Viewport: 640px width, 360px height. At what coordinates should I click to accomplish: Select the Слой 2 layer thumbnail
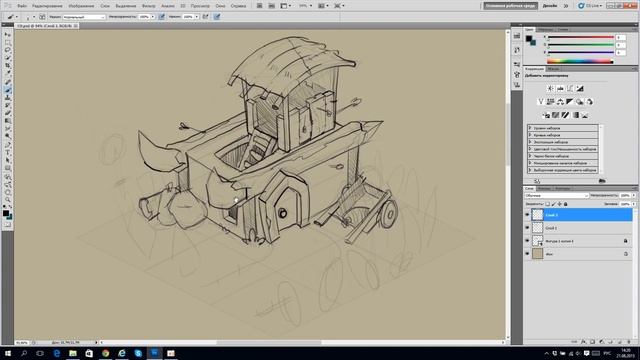tap(538, 228)
